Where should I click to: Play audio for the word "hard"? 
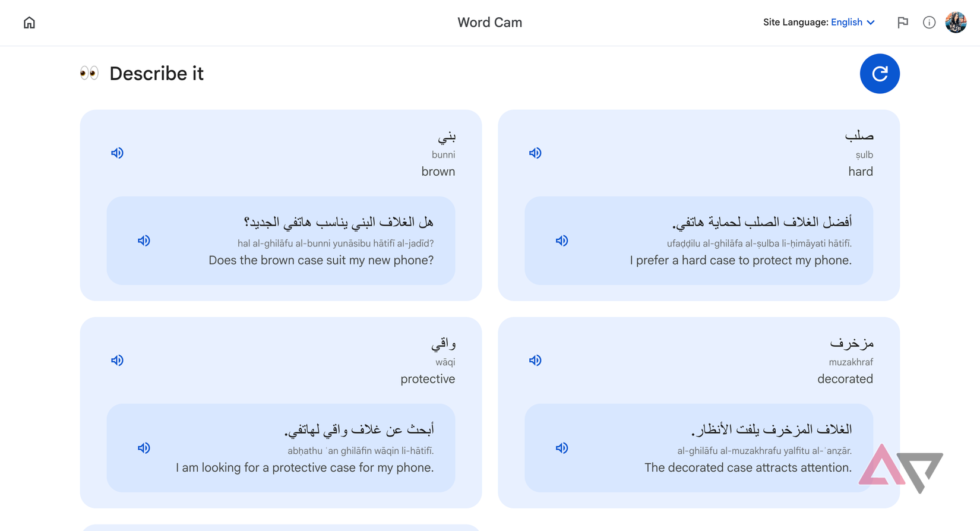(535, 153)
